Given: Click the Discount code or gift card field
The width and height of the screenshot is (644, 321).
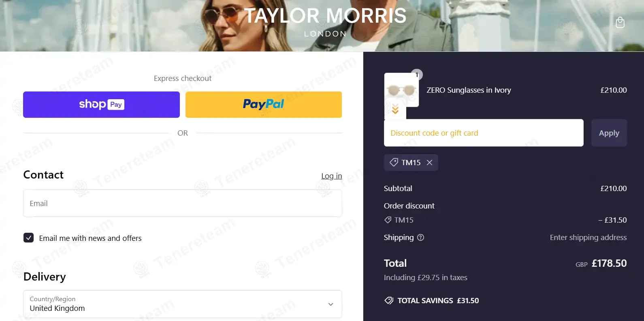Looking at the screenshot, I should [484, 133].
